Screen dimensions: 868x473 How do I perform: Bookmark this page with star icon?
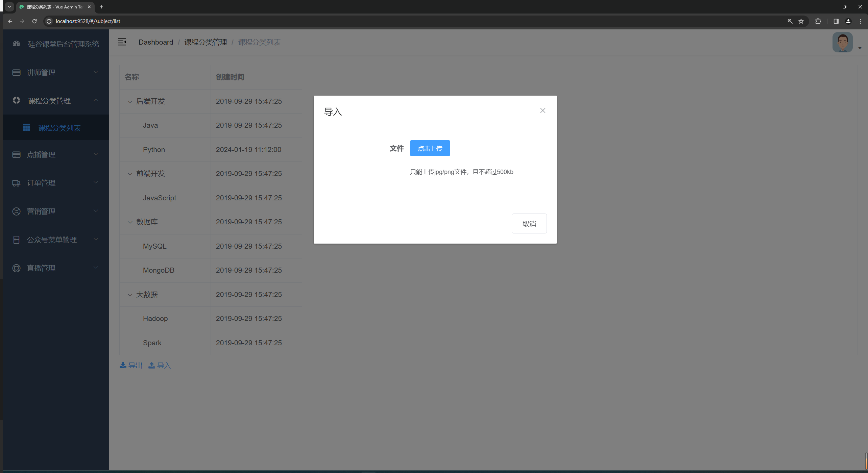[801, 21]
